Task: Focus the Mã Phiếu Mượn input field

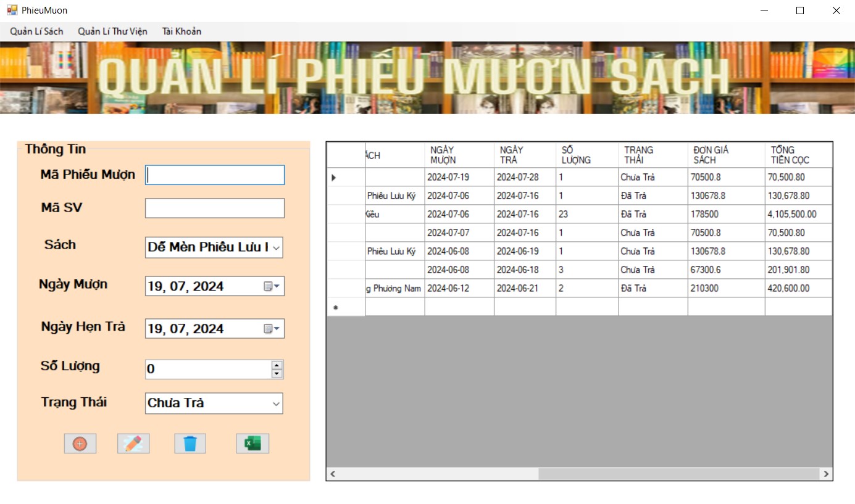Action: 215,175
